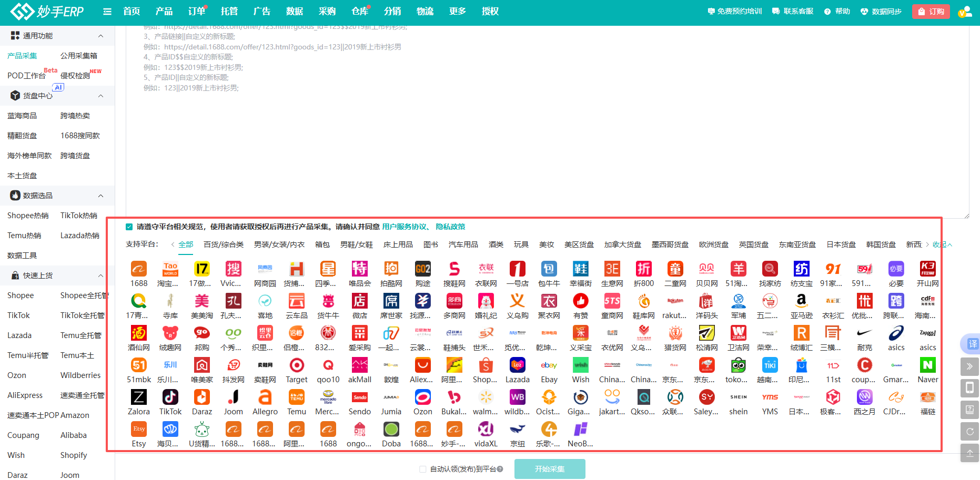Choose the Etsy platform icon
Image resolution: width=980 pixels, height=480 pixels.
tap(139, 430)
